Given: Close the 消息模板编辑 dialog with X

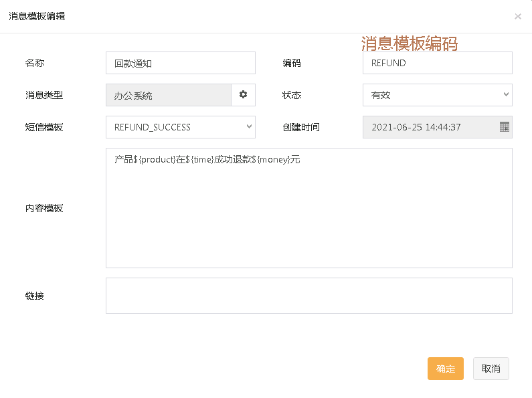Looking at the screenshot, I should (517, 17).
